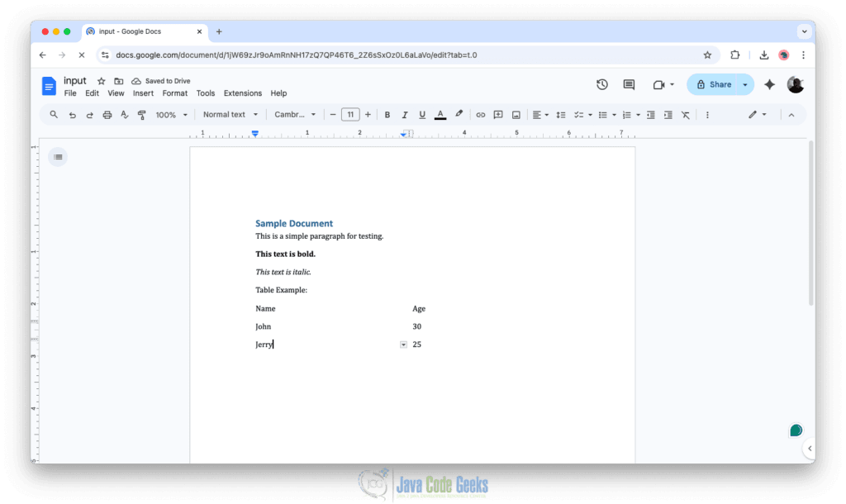
Task: Open the Insert menu
Action: [143, 93]
